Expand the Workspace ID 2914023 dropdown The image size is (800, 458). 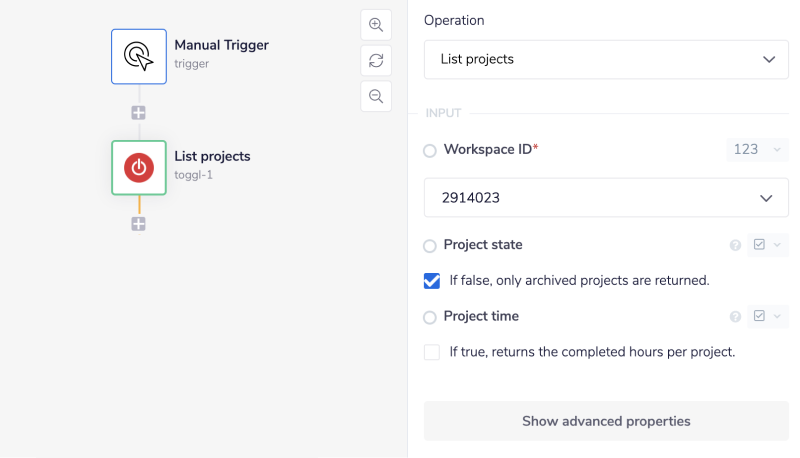click(606, 198)
